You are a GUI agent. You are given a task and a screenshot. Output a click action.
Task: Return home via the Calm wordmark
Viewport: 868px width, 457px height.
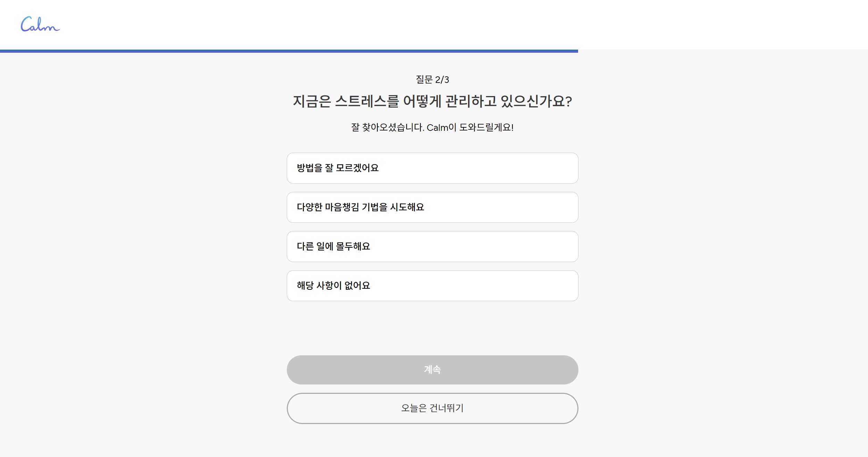pos(40,24)
